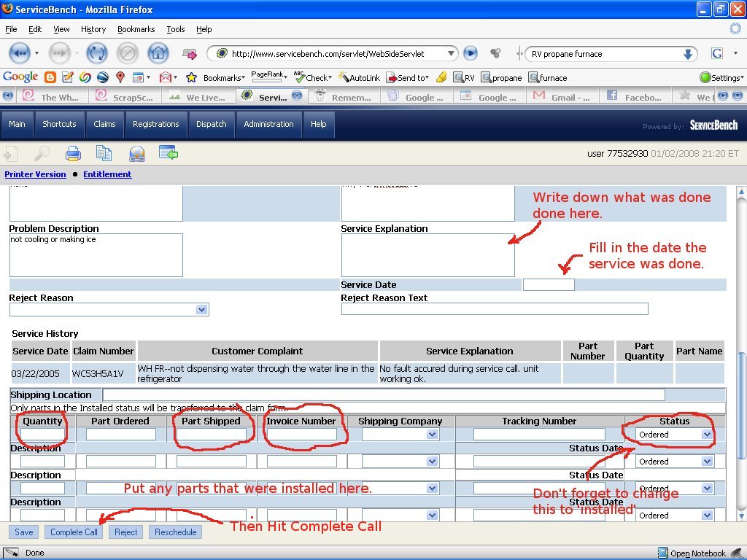
Task: Open the ServiceBench Claims menu
Action: click(104, 124)
